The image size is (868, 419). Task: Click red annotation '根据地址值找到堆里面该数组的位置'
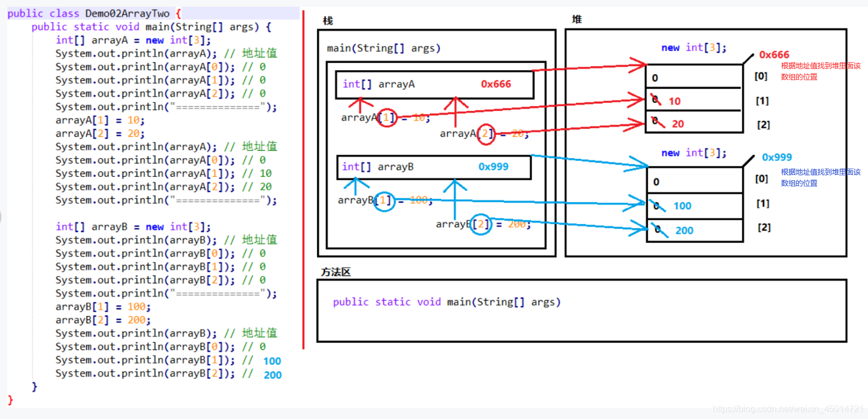pyautogui.click(x=821, y=71)
